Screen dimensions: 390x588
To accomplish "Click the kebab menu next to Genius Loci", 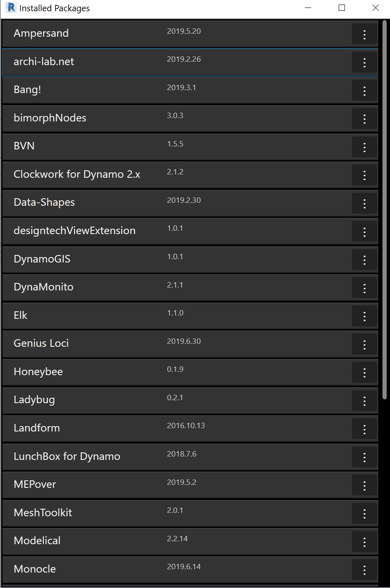I will click(x=364, y=344).
